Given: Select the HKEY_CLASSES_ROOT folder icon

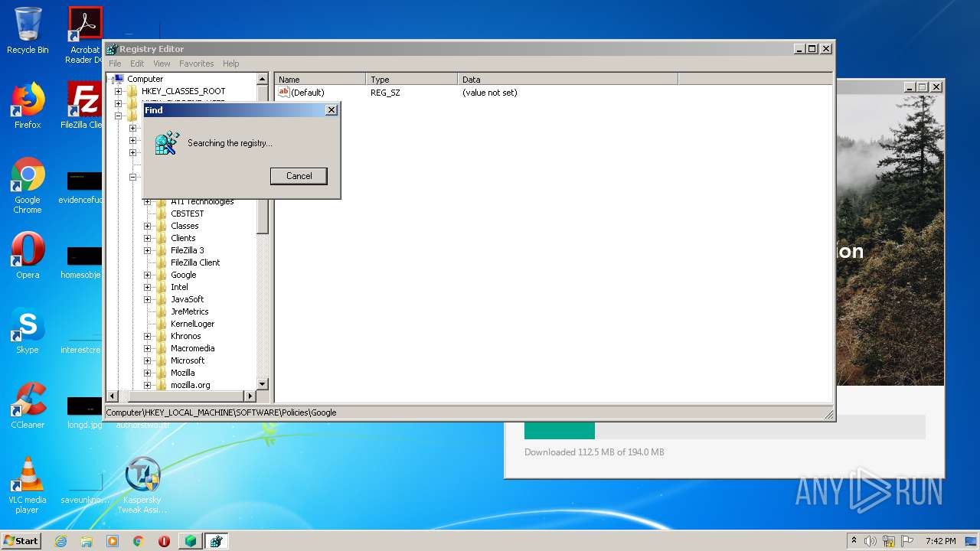Looking at the screenshot, I should tap(132, 91).
